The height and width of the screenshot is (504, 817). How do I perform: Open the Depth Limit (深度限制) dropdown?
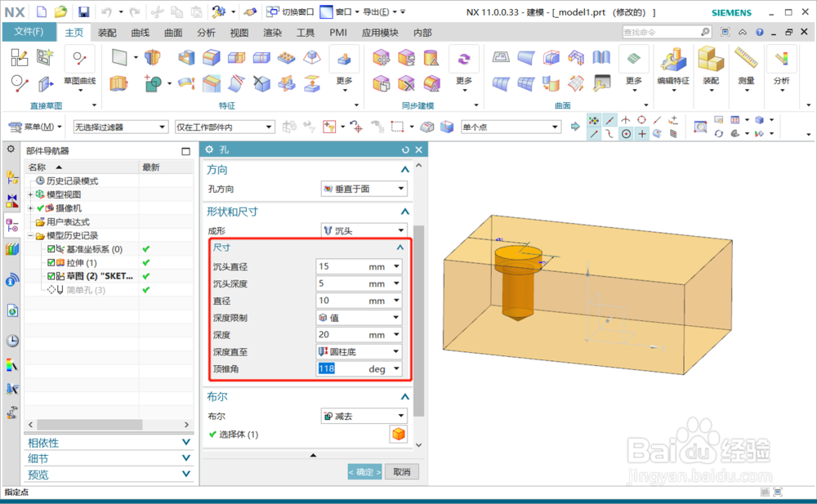[359, 318]
